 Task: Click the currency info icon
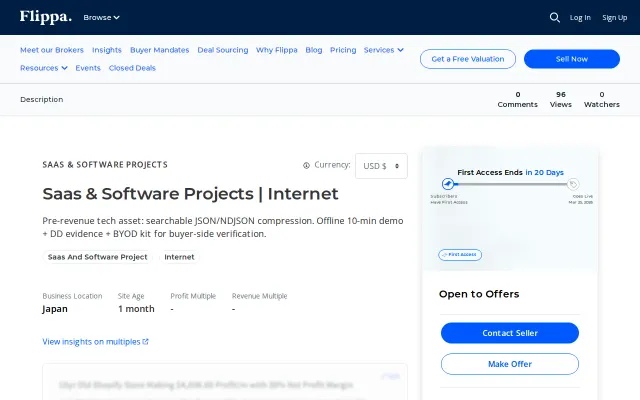pyautogui.click(x=306, y=165)
